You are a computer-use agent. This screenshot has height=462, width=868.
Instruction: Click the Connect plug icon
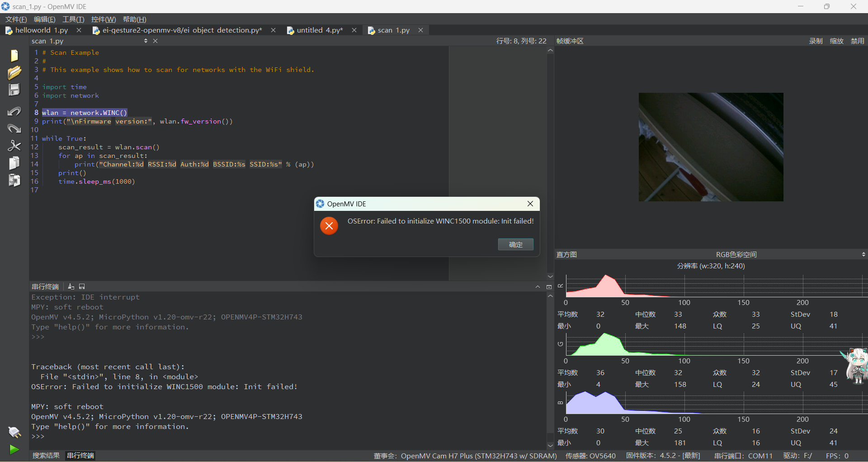(14, 432)
